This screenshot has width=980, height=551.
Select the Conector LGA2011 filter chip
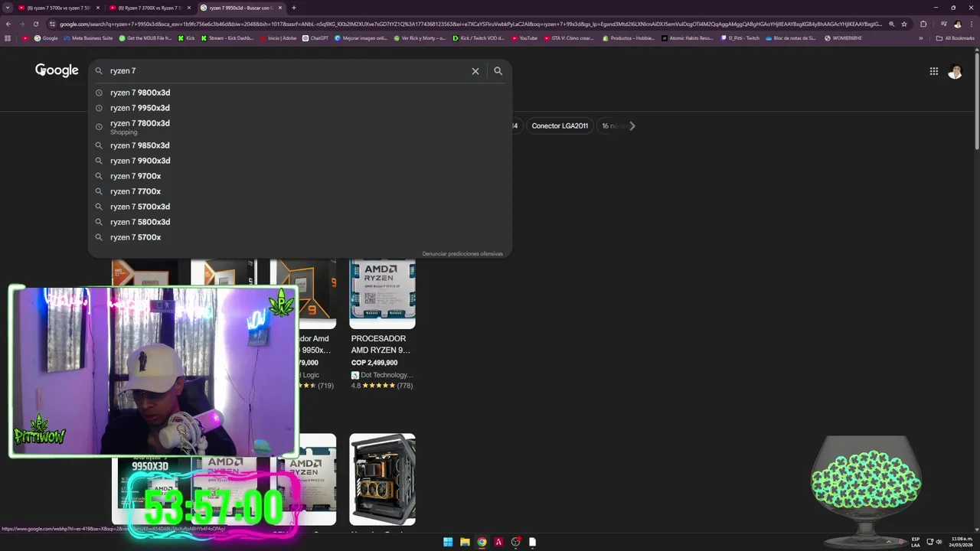coord(560,126)
